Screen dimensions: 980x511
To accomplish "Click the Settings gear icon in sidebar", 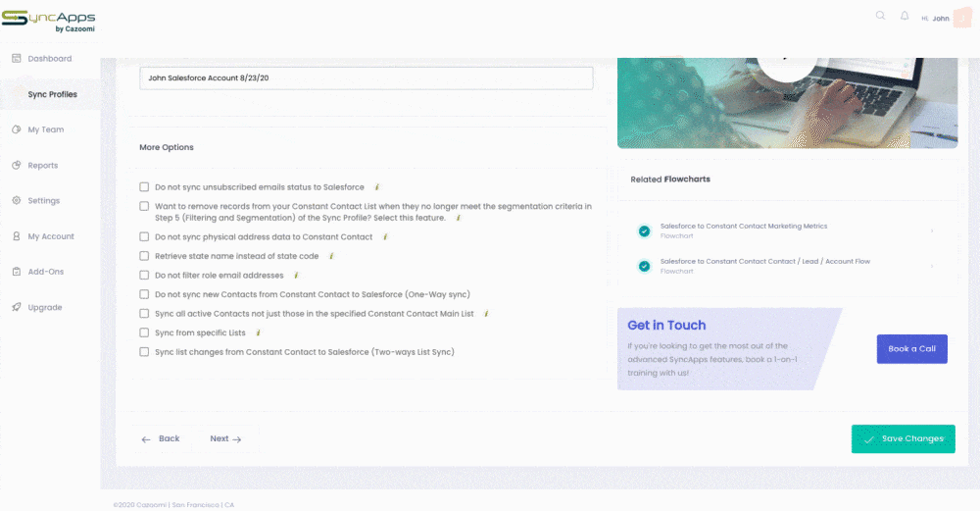I will [17, 201].
